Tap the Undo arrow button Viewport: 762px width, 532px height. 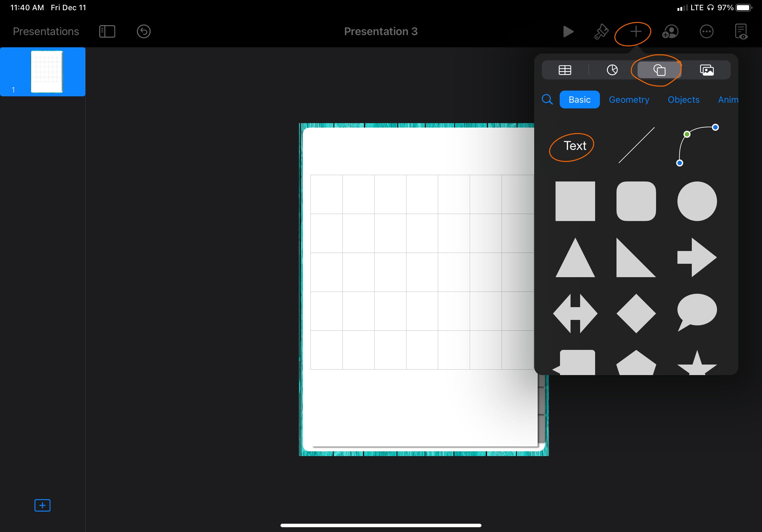(x=143, y=32)
